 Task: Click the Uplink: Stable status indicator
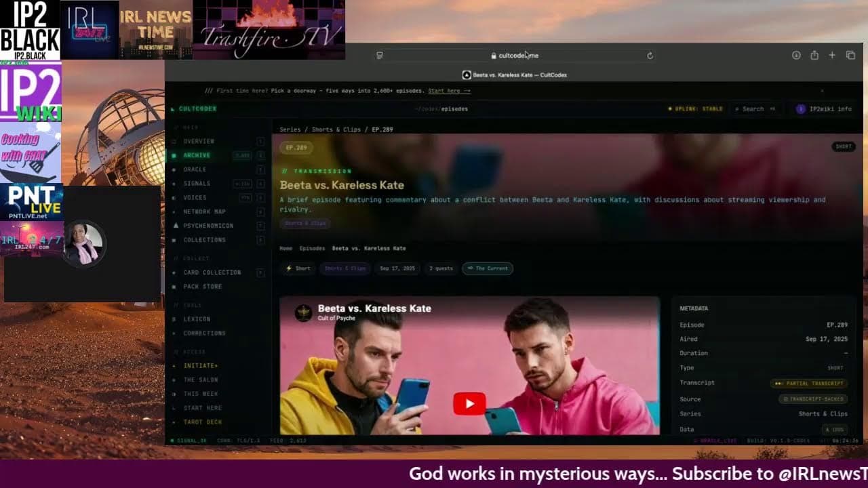tap(696, 108)
